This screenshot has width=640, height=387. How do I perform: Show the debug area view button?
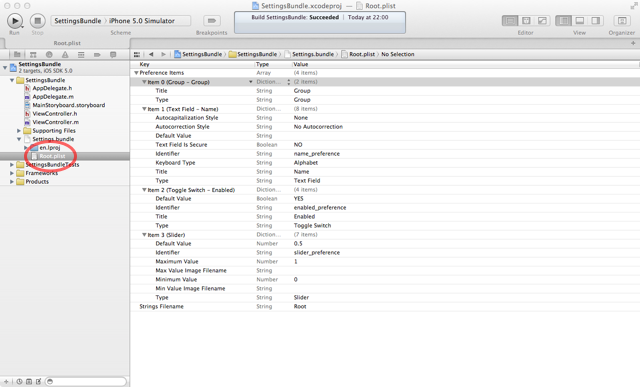(580, 20)
